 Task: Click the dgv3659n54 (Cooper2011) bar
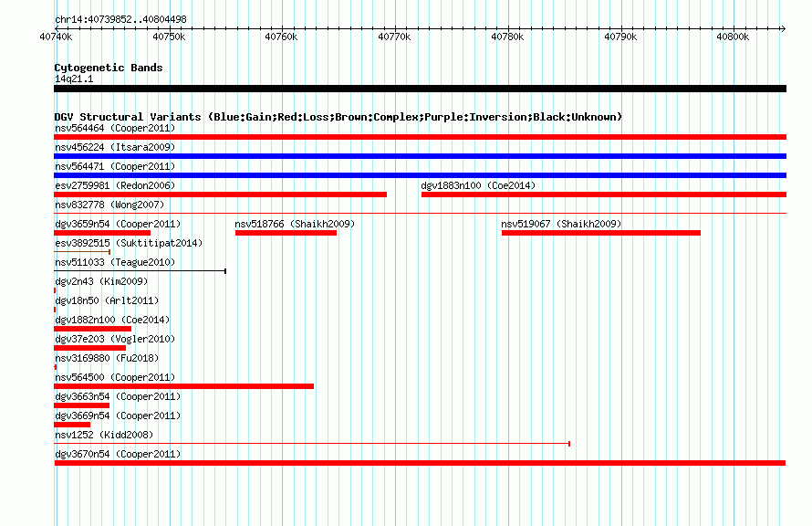(x=102, y=233)
